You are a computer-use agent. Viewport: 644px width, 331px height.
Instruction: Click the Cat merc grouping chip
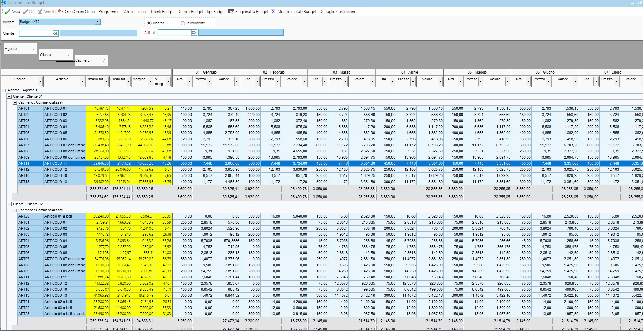91,60
